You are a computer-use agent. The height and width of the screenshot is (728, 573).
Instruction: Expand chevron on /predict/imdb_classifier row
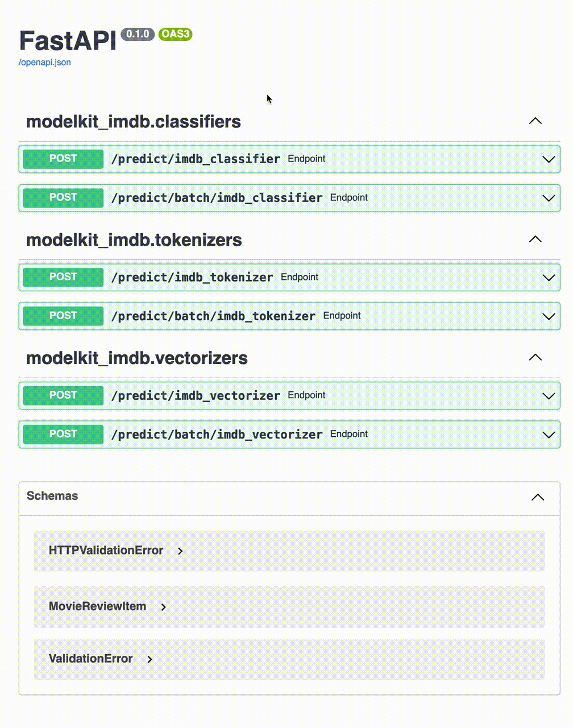[549, 159]
